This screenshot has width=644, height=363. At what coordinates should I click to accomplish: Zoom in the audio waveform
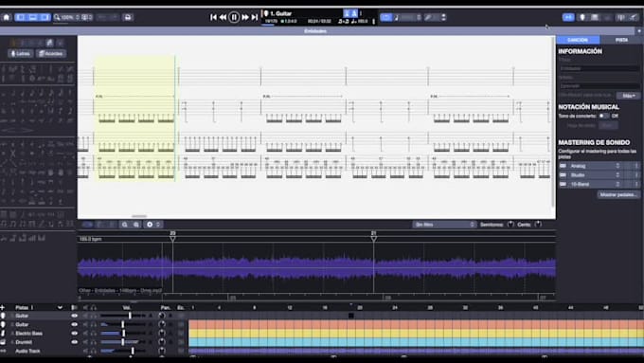point(136,225)
